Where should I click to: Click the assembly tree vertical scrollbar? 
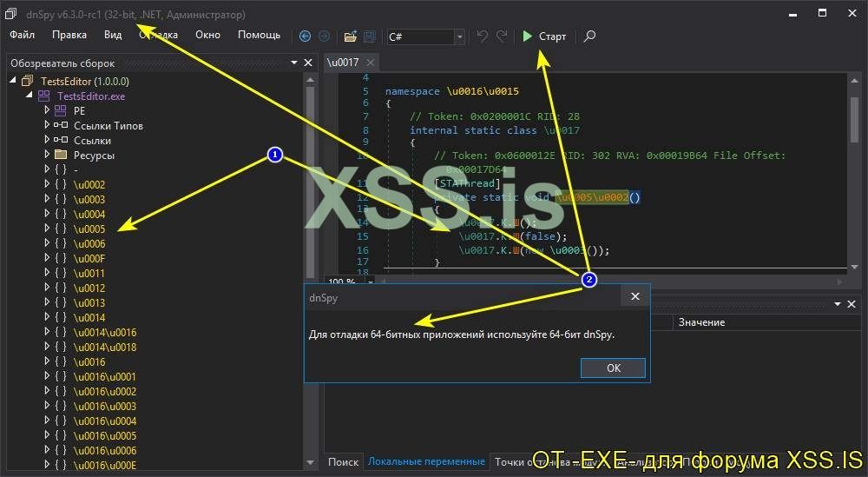[x=310, y=182]
